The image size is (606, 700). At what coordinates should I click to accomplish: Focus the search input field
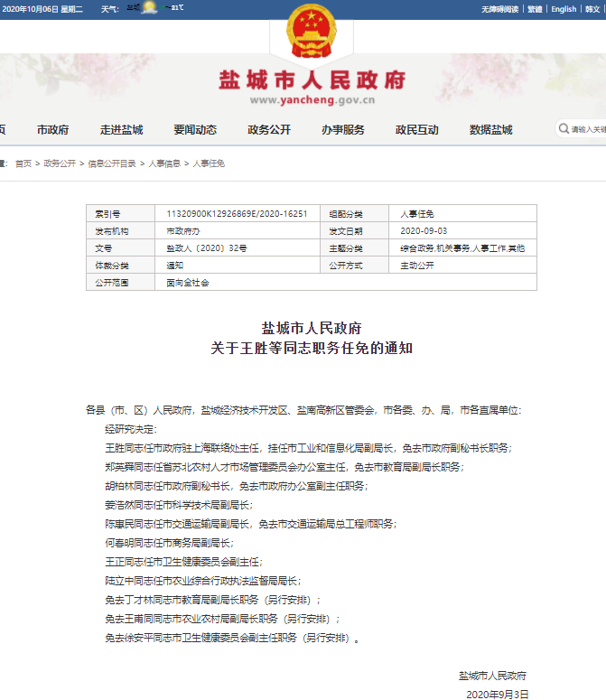tap(588, 129)
